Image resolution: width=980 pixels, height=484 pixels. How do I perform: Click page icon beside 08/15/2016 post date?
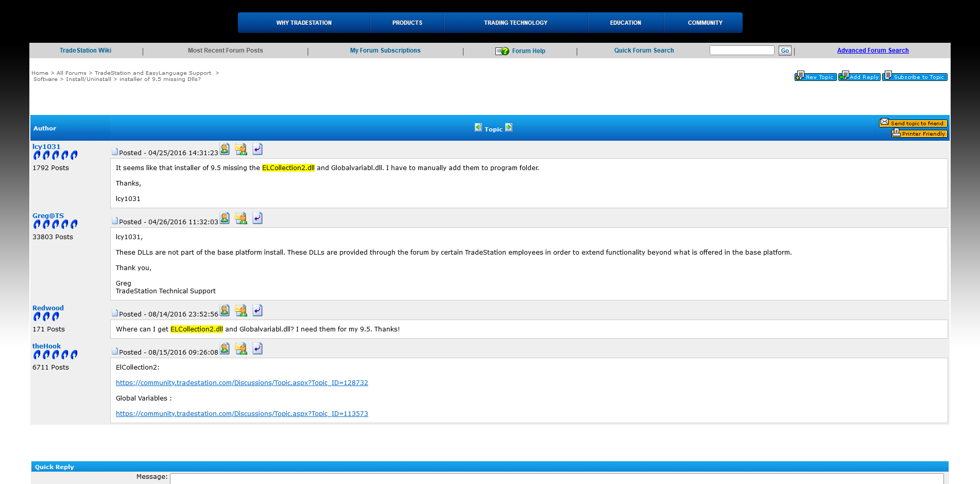(x=115, y=351)
